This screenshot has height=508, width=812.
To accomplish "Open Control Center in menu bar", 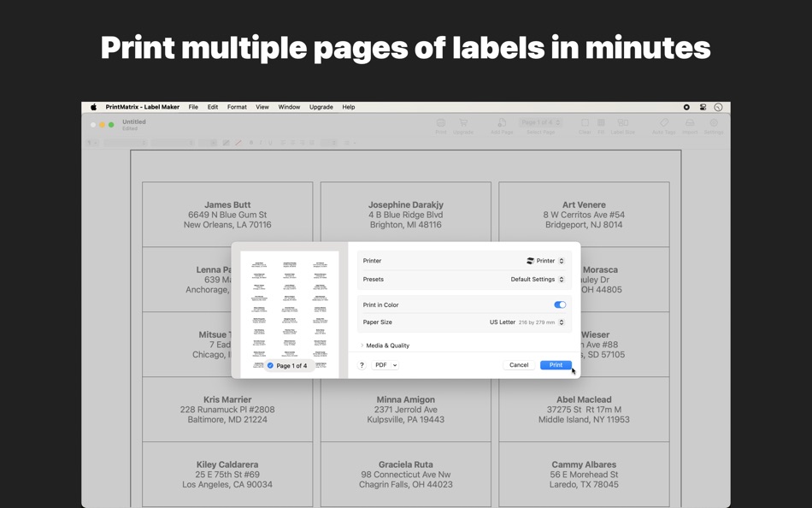I will click(703, 107).
